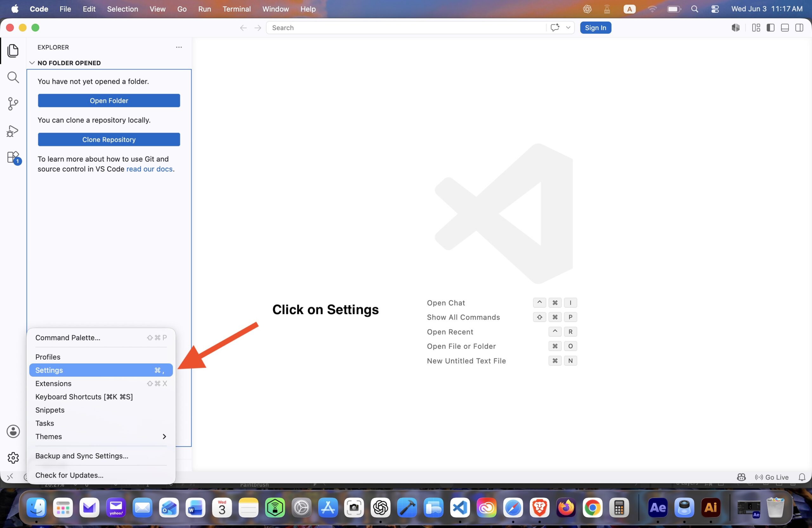This screenshot has height=528, width=812.
Task: Select Extensions in the manage menu
Action: [x=101, y=383]
